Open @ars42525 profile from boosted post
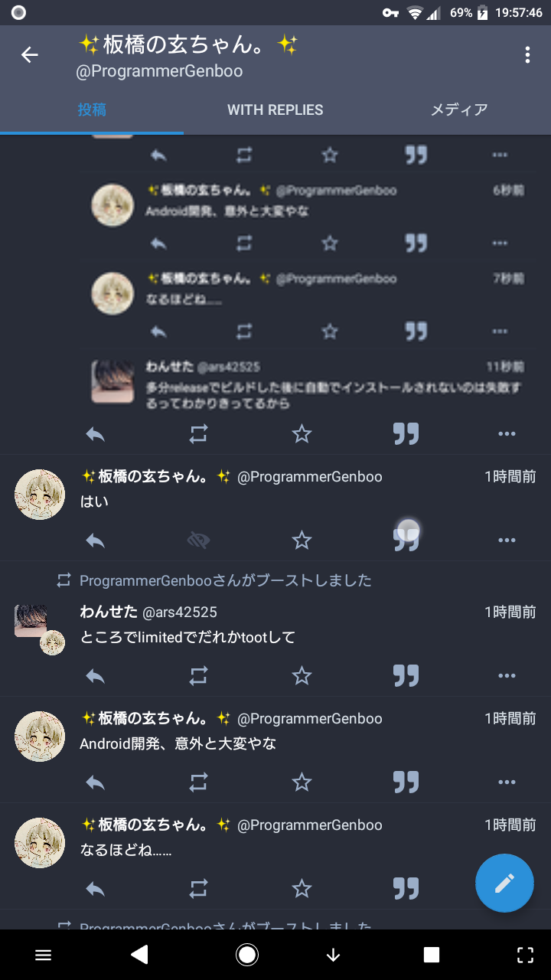The width and height of the screenshot is (551, 980). point(180,612)
